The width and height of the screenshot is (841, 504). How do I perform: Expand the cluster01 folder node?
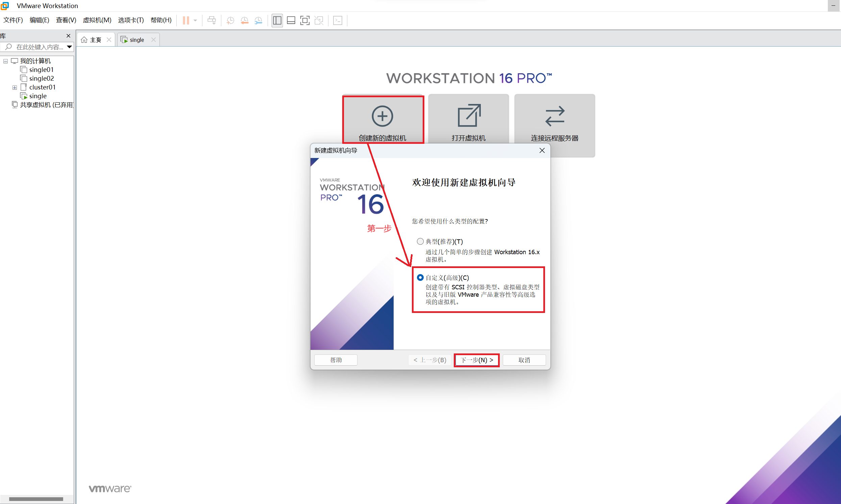click(15, 87)
